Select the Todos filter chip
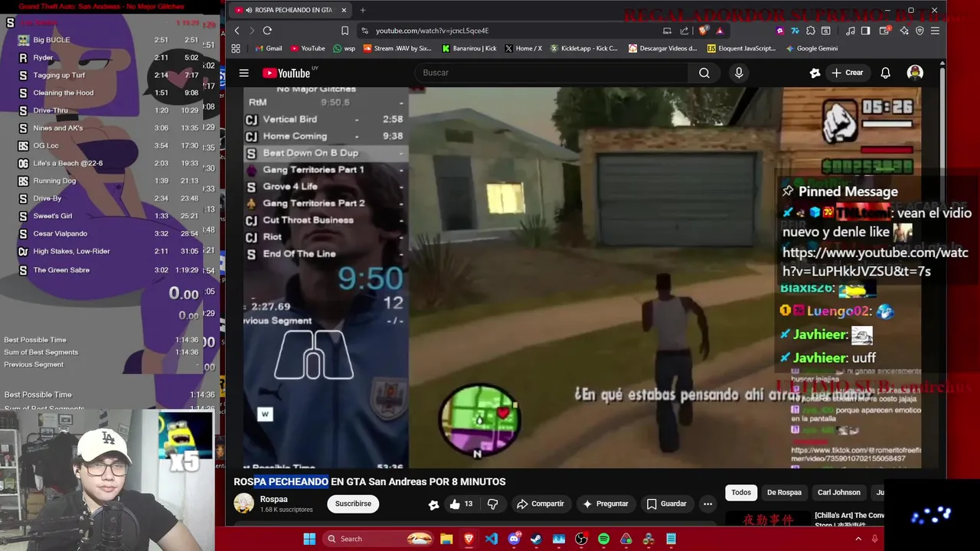The image size is (980, 551). pyautogui.click(x=741, y=492)
